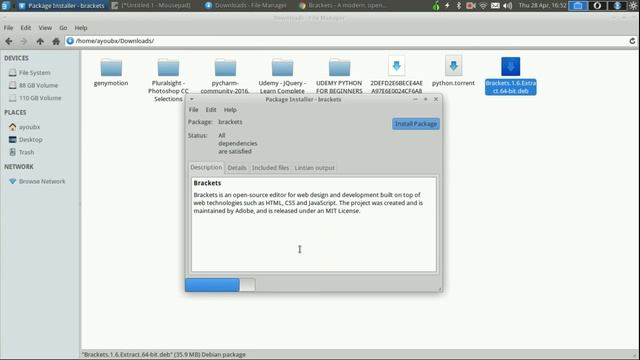Click the screen recorder tray icon
640x360 pixels.
pos(471,6)
